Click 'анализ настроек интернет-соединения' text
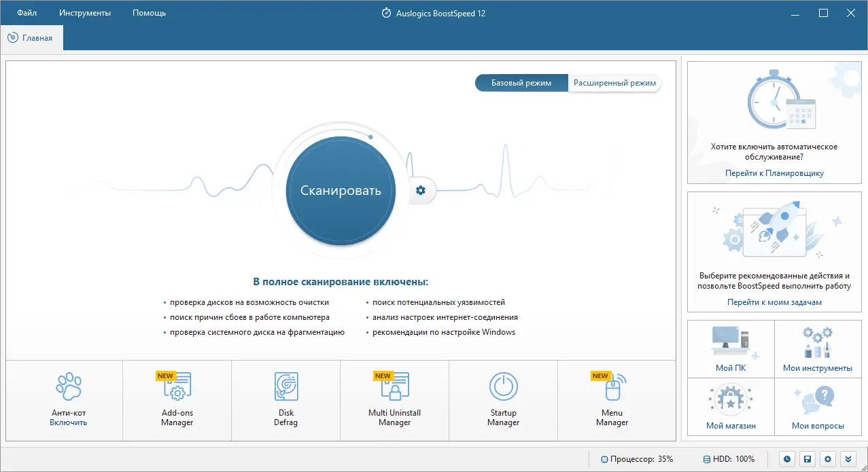The image size is (868, 472). pos(445,317)
